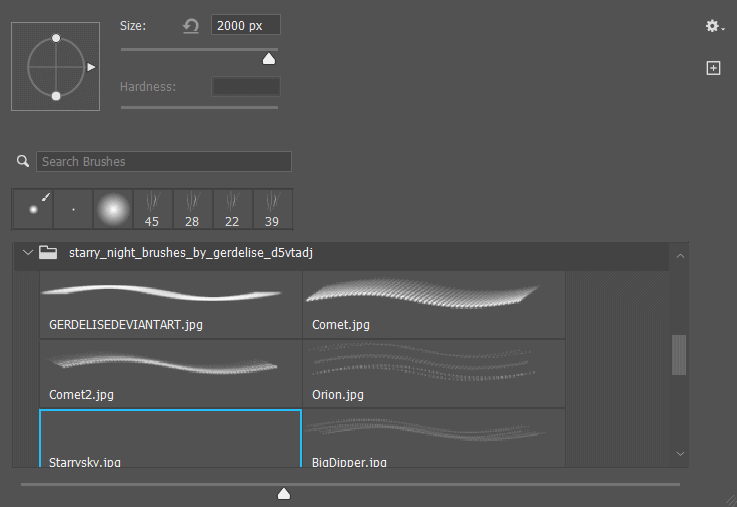Select the recent soft round brush with brush-tip icon
737x507 pixels.
coord(33,209)
